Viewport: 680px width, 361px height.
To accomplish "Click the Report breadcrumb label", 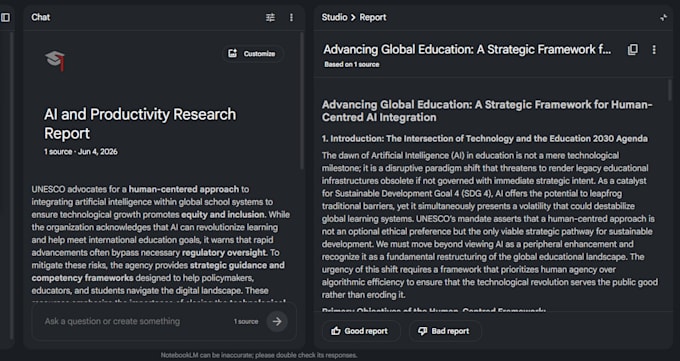I will (373, 17).
